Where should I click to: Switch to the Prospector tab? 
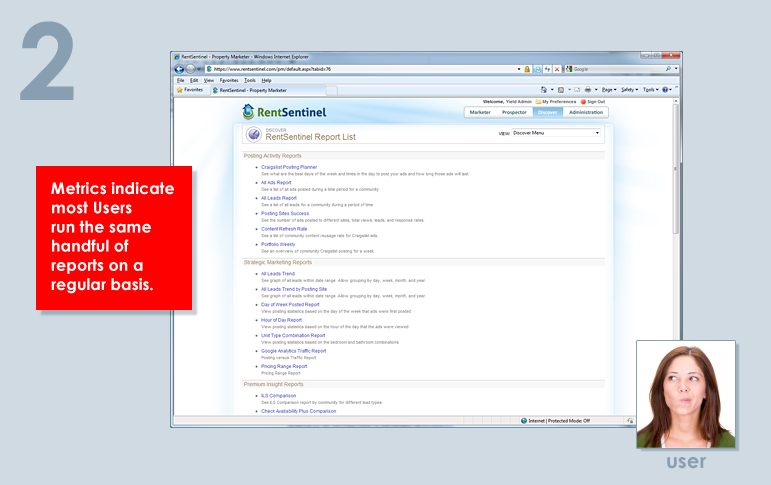click(514, 112)
